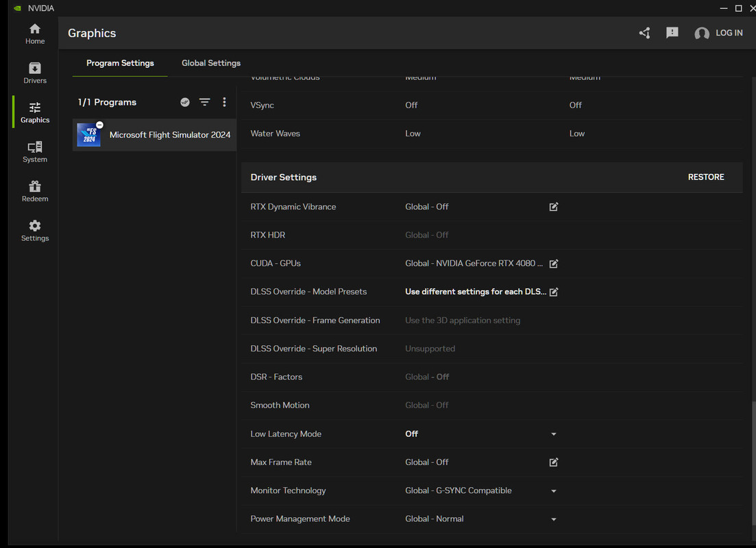Open Home in the sidebar
This screenshot has width=756, height=548.
pyautogui.click(x=35, y=34)
